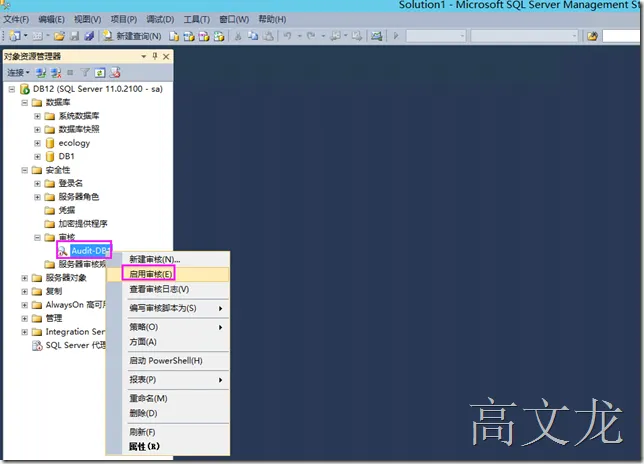Collapse the 数据库 folder node
Viewport: 644px width, 464px height.
pyautogui.click(x=25, y=103)
